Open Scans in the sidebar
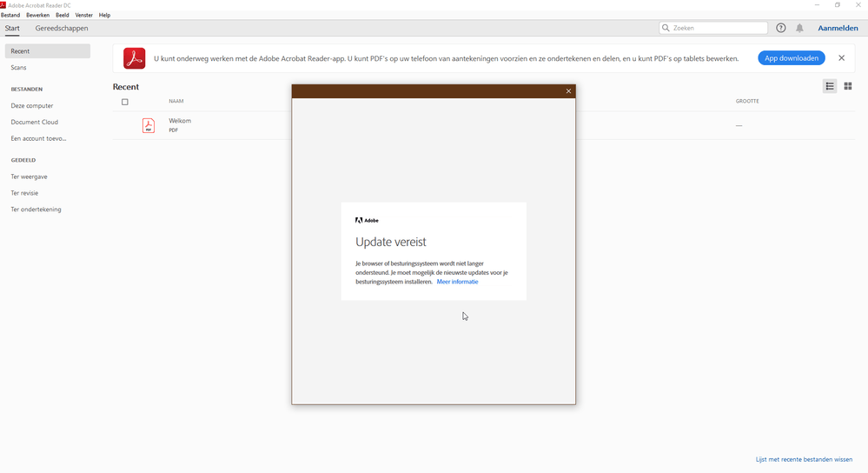868x473 pixels. (x=19, y=68)
